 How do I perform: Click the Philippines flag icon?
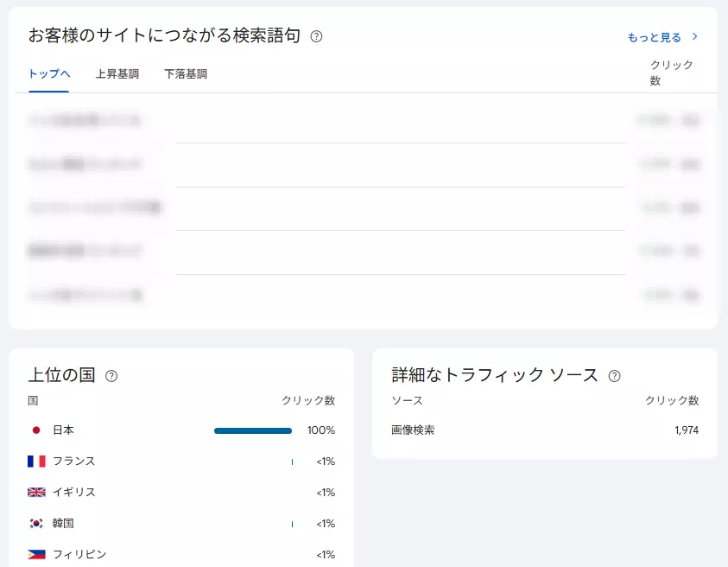click(36, 554)
